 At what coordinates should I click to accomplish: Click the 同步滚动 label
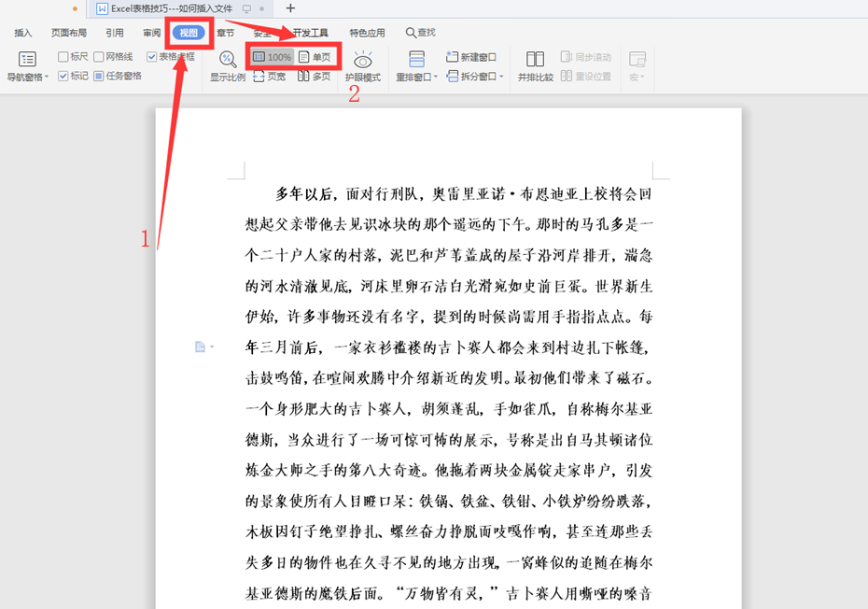pos(593,57)
